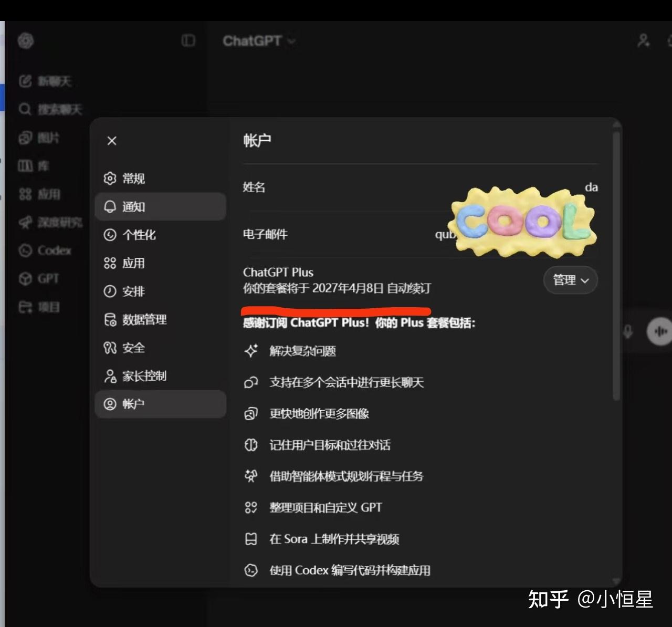Click the ChatGPT Plus plan name
This screenshot has width=672, height=627.
point(278,272)
